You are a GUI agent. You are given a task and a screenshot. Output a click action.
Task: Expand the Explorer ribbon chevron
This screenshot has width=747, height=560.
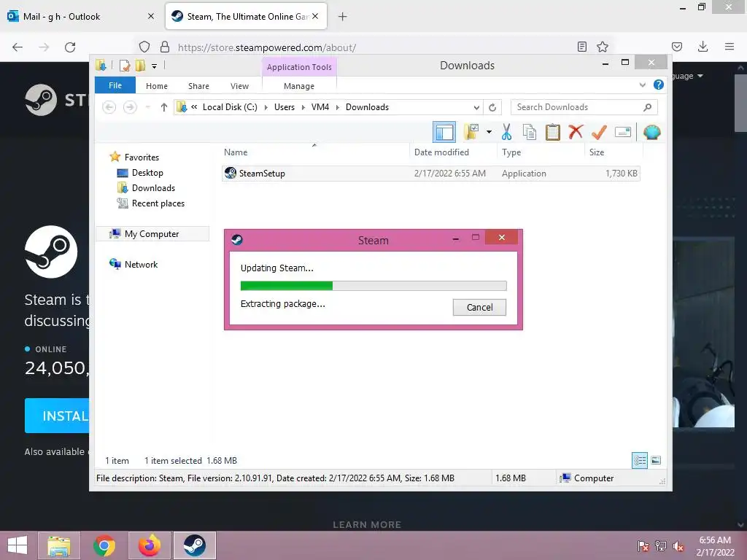642,85
